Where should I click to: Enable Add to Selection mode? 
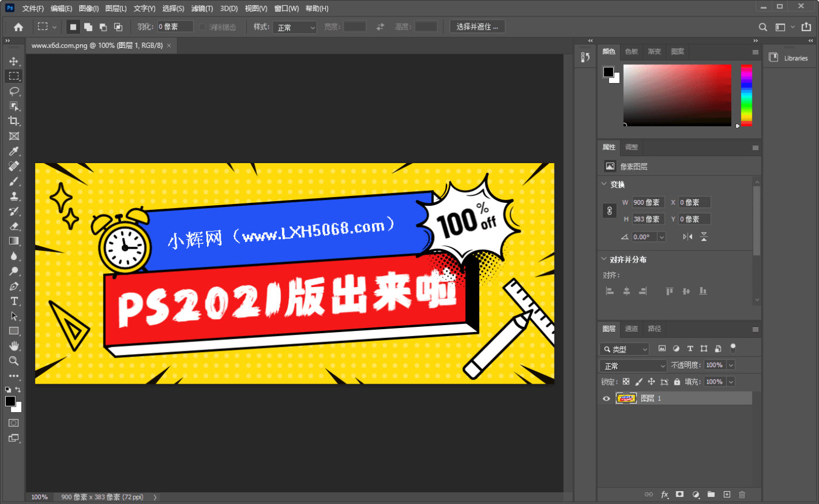pyautogui.click(x=88, y=27)
